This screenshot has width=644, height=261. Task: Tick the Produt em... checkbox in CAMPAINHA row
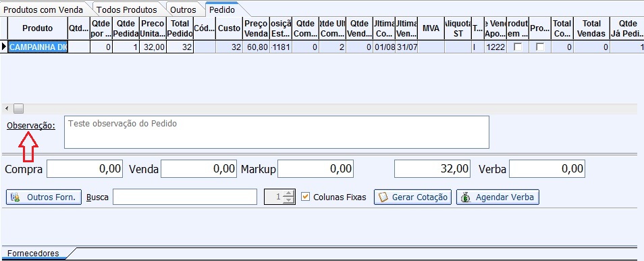518,47
